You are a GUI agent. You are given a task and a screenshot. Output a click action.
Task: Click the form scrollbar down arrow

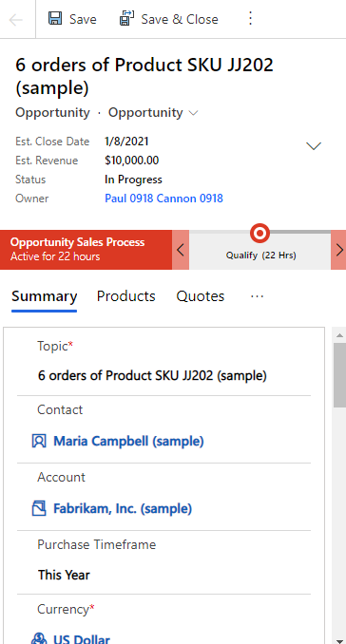(x=339, y=640)
